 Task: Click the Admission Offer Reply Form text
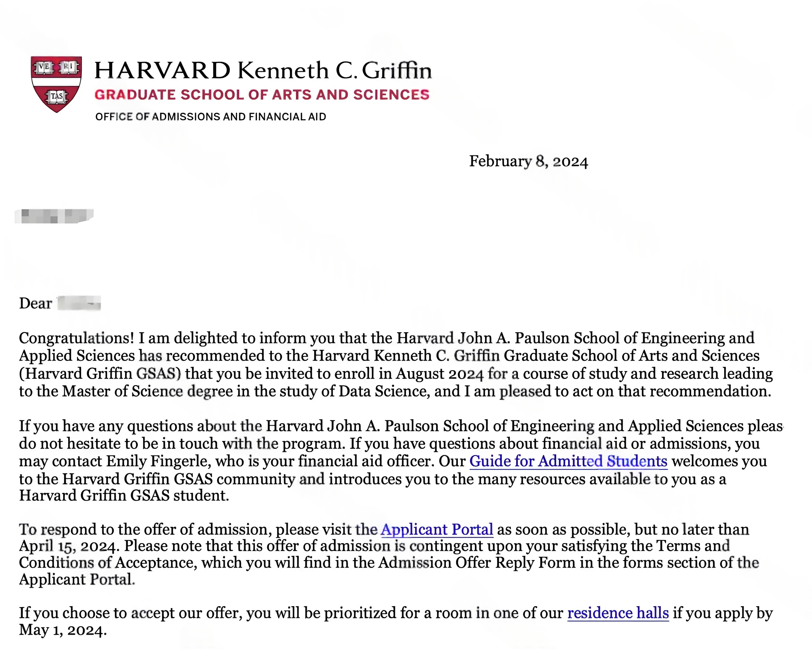tap(477, 563)
